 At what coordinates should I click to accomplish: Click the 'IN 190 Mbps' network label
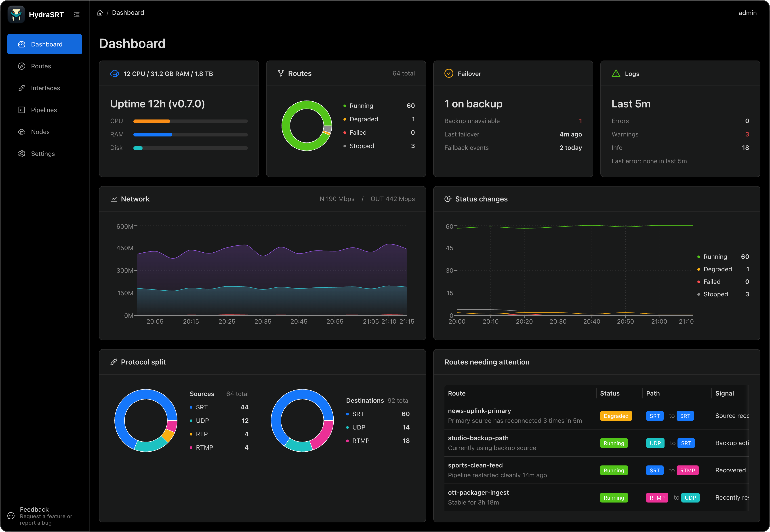[x=336, y=199]
